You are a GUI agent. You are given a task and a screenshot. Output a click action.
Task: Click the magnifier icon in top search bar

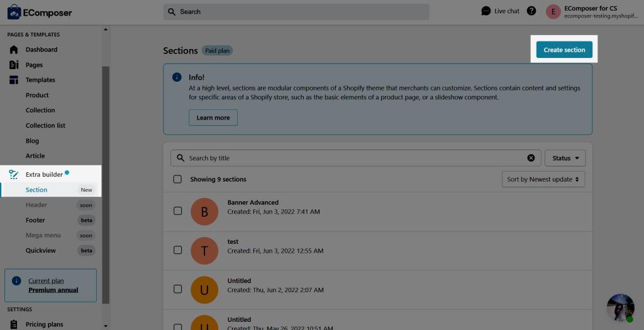(172, 12)
